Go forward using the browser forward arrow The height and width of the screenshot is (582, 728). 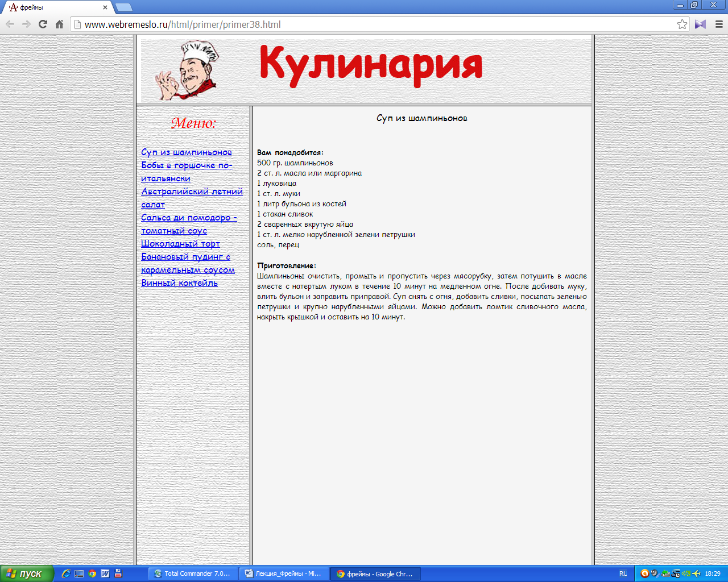tap(26, 24)
